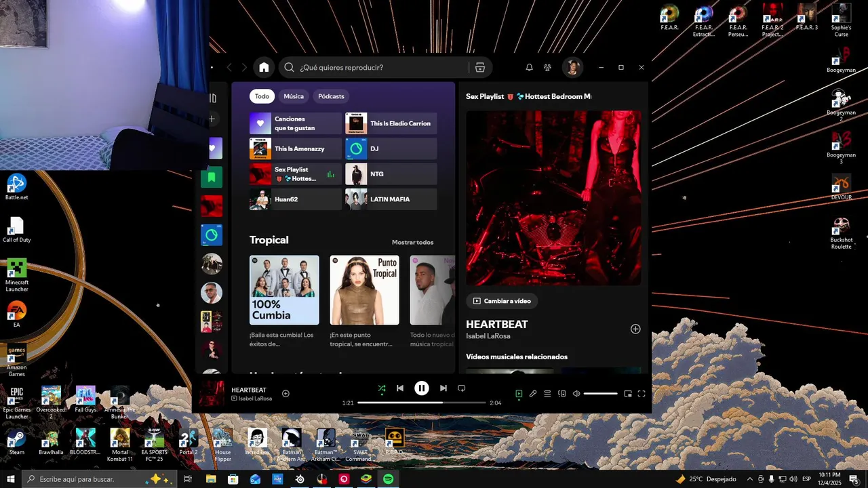This screenshot has height=488, width=868.
Task: Go to Spotify home via house icon
Action: coord(264,67)
